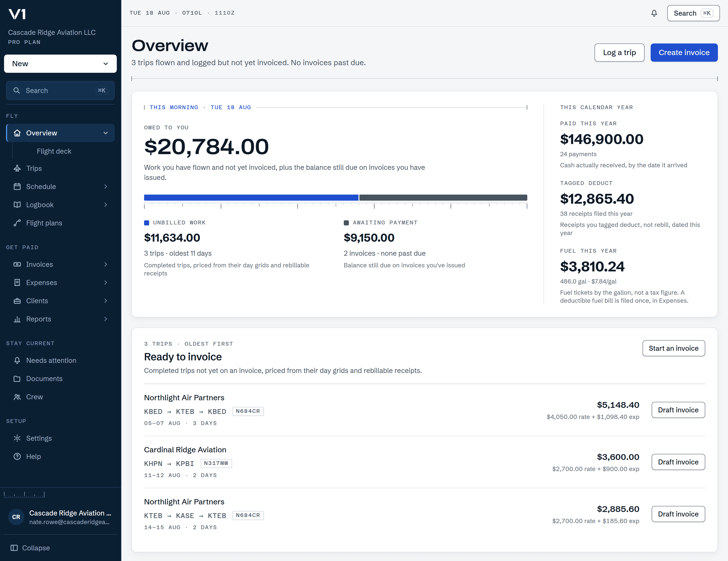Screen dimensions: 728x561
Task: Collapse the Overview submenu chevron
Action: coord(106,133)
